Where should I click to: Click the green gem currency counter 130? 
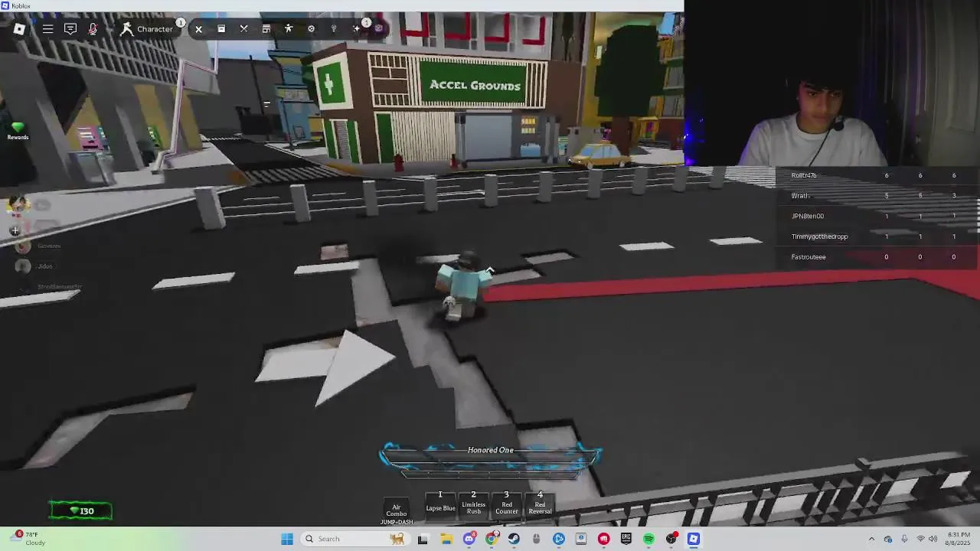coord(80,510)
